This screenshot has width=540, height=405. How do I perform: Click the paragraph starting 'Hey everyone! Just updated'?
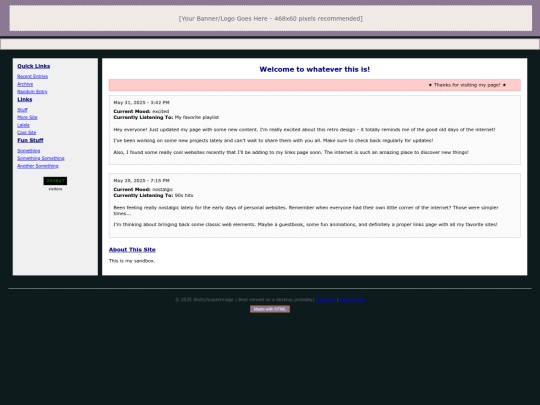[x=304, y=129]
